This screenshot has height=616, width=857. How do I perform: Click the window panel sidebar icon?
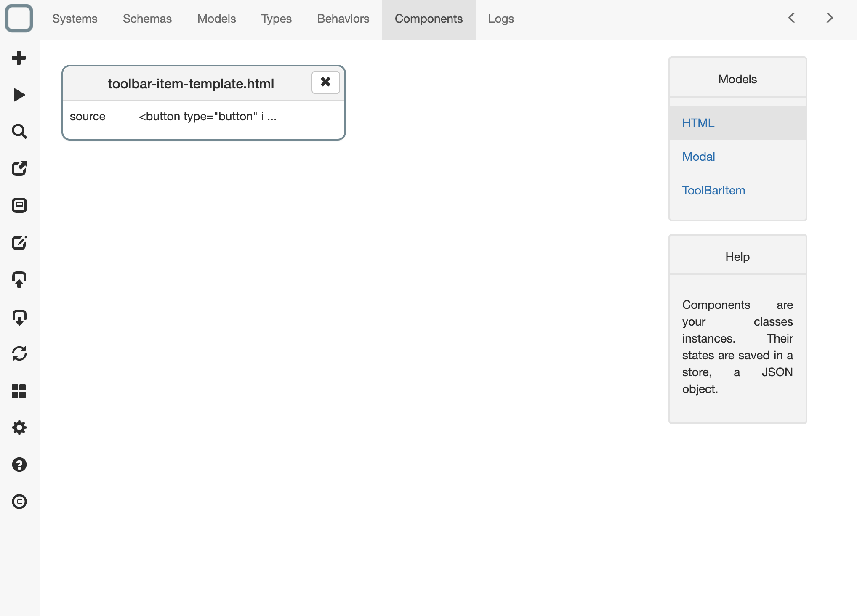[19, 205]
